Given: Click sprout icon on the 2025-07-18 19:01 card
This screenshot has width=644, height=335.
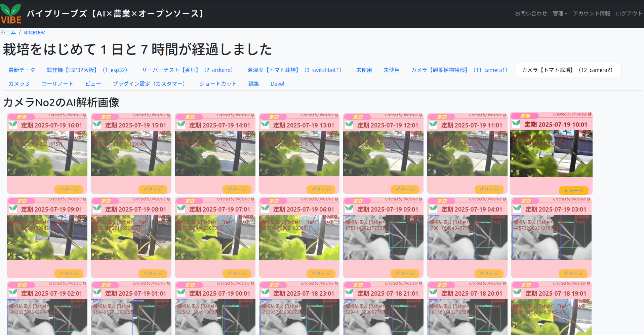Looking at the screenshot, I should click(517, 293).
